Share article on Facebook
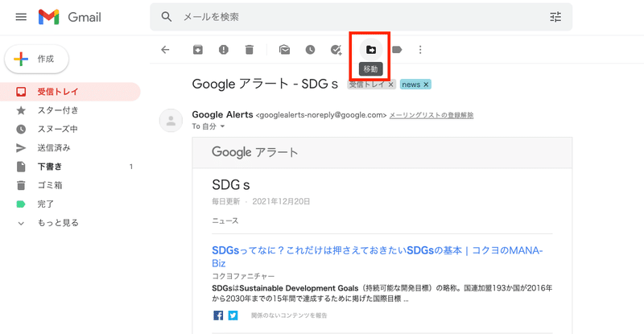 point(218,315)
